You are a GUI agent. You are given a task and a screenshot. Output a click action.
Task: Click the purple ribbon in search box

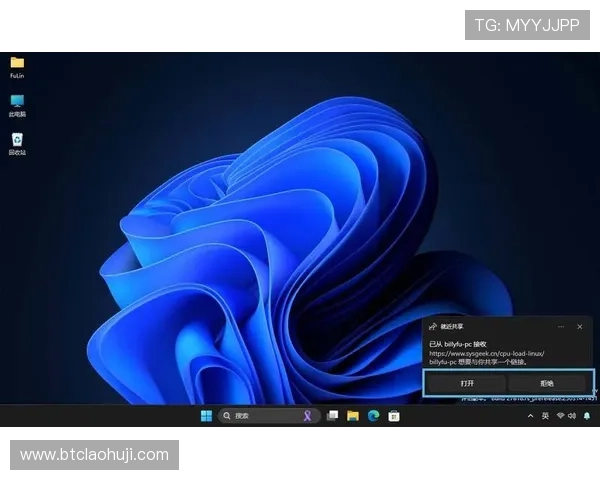coord(308,416)
